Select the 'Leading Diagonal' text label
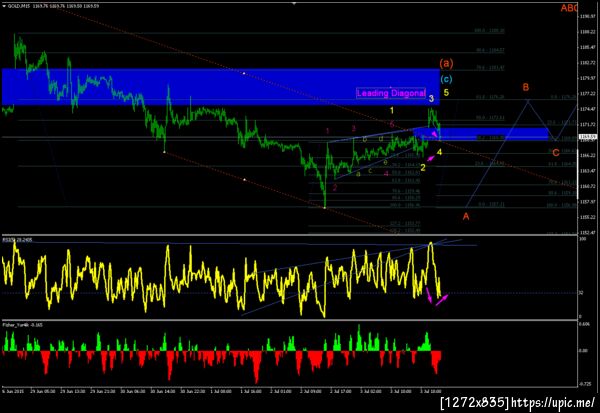The width and height of the screenshot is (600, 413). 391,93
